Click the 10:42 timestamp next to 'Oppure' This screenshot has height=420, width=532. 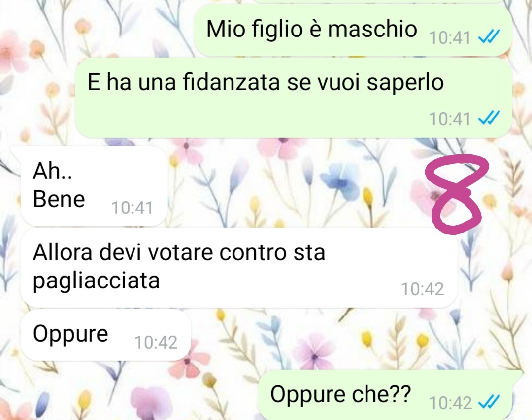156,342
